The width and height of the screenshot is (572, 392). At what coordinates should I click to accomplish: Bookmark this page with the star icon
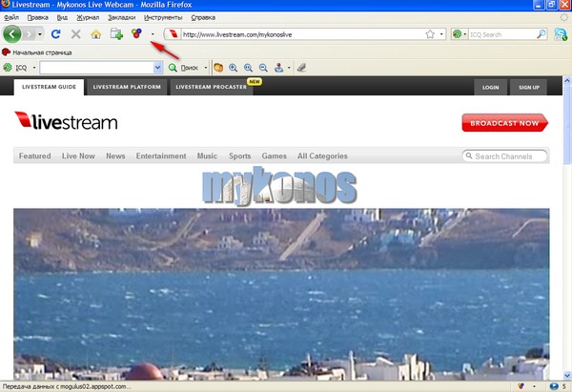(x=430, y=34)
